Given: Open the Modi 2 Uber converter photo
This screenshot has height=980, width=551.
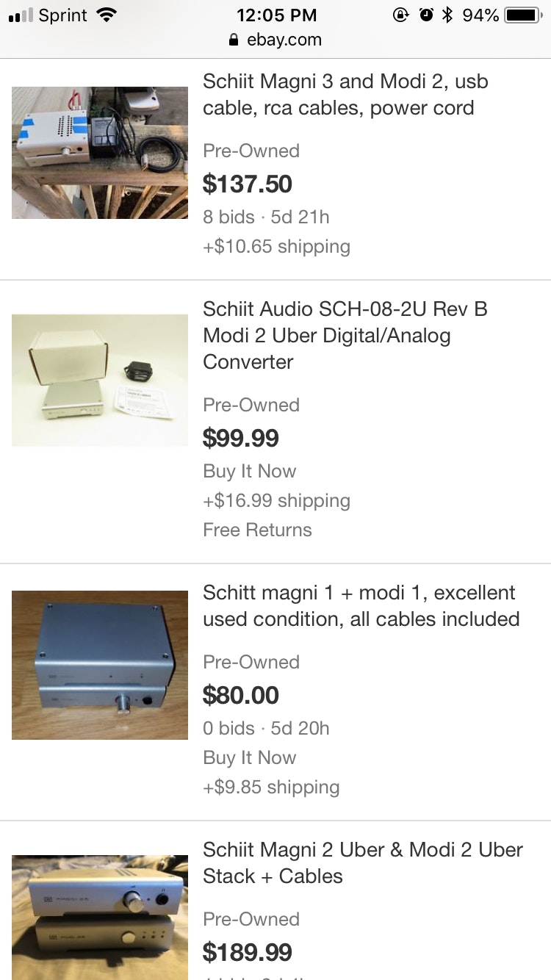Looking at the screenshot, I should 100,381.
